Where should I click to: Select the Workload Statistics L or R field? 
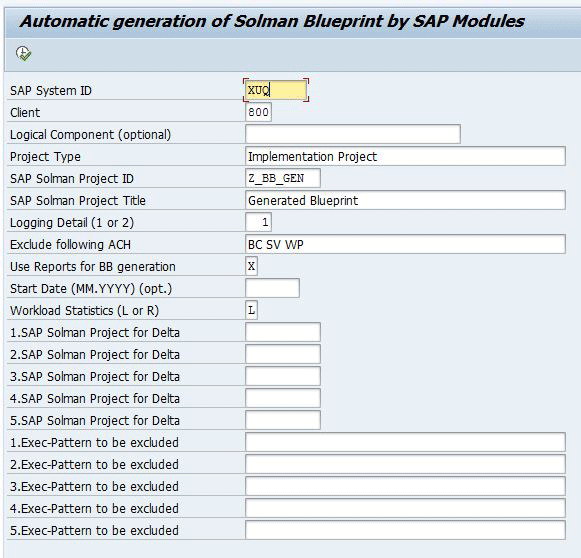click(251, 310)
